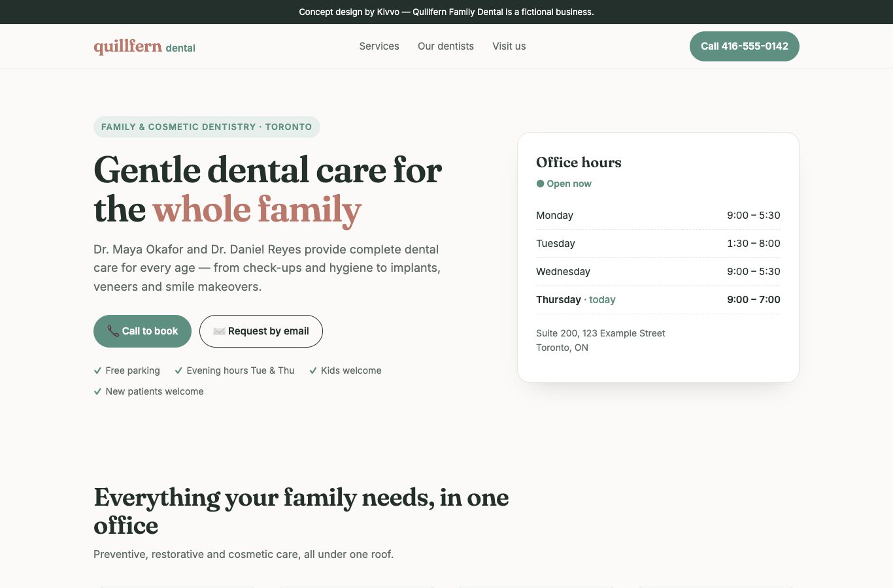Click the checkmark beside Evening hours Tue & Thu
The image size is (893, 588).
tap(178, 370)
